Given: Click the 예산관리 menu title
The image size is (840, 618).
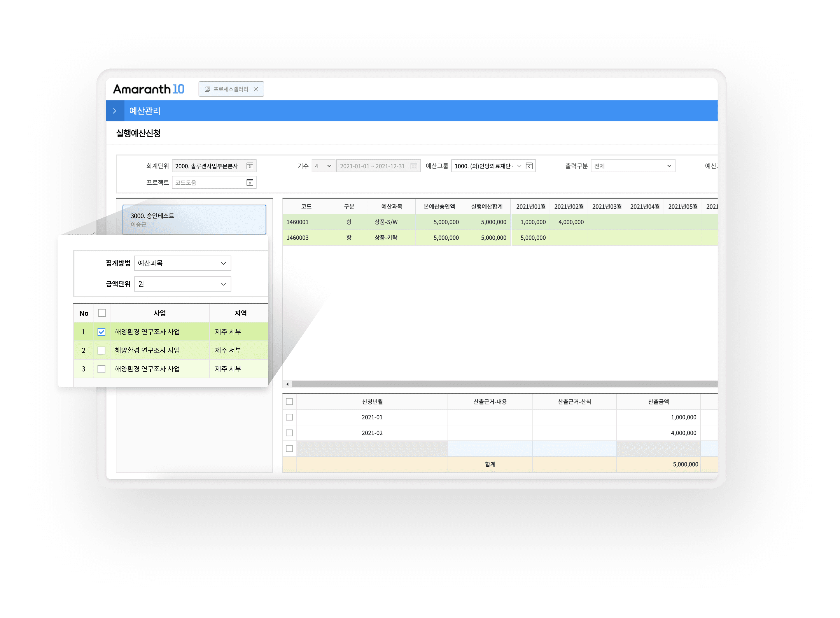Looking at the screenshot, I should pyautogui.click(x=145, y=111).
